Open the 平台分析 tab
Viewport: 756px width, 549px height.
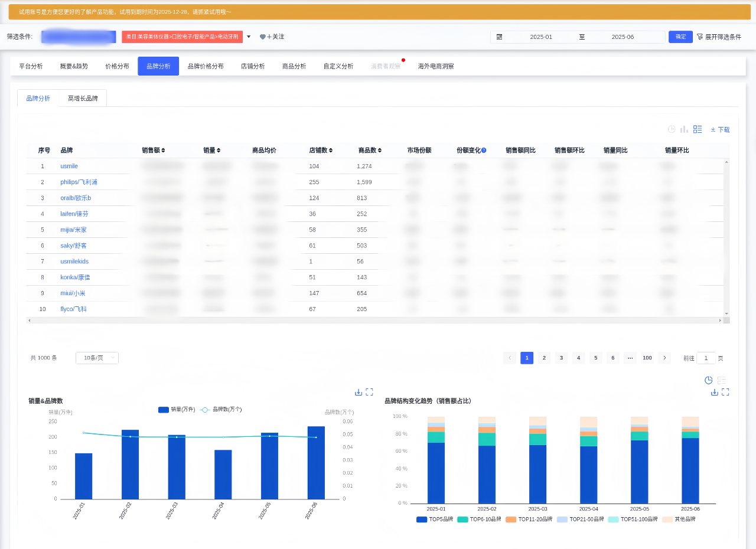31,66
